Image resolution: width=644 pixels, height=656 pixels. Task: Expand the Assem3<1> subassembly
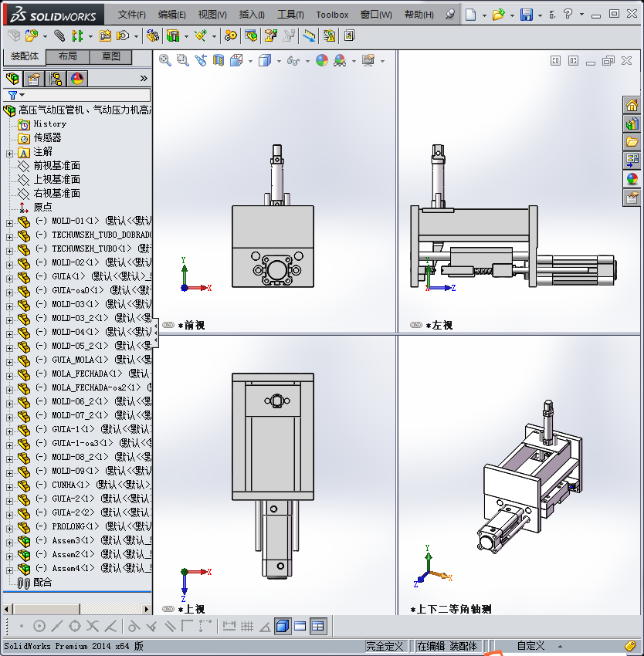click(x=9, y=543)
